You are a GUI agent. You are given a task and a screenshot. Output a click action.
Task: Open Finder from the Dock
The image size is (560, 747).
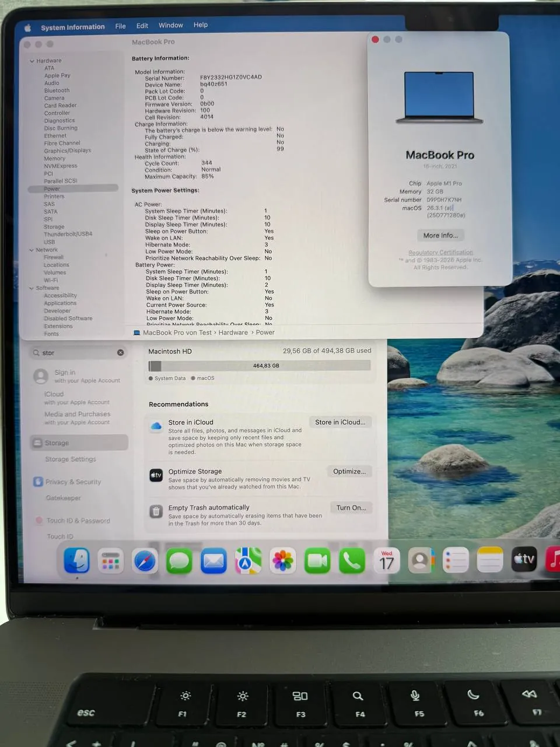click(x=76, y=561)
